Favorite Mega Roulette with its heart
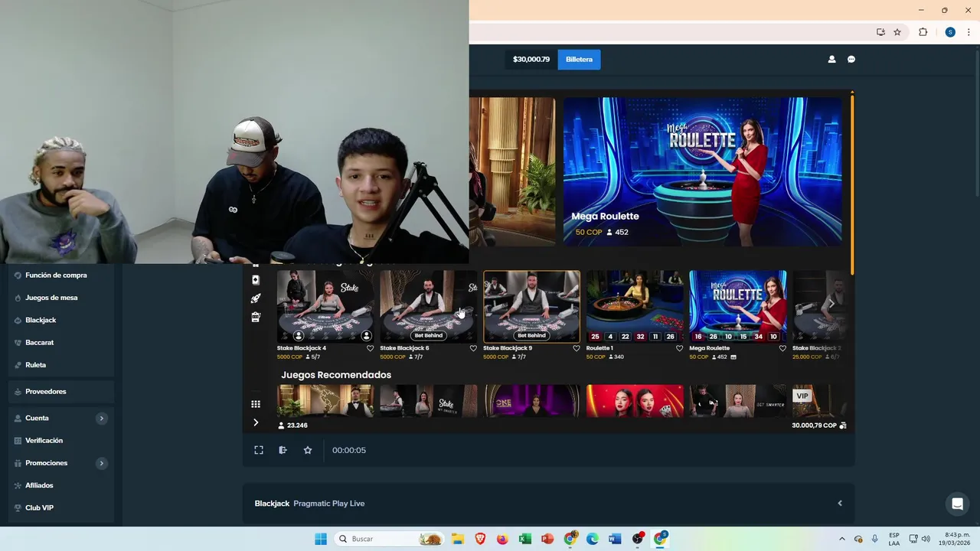Viewport: 980px width, 551px height. 782,348
